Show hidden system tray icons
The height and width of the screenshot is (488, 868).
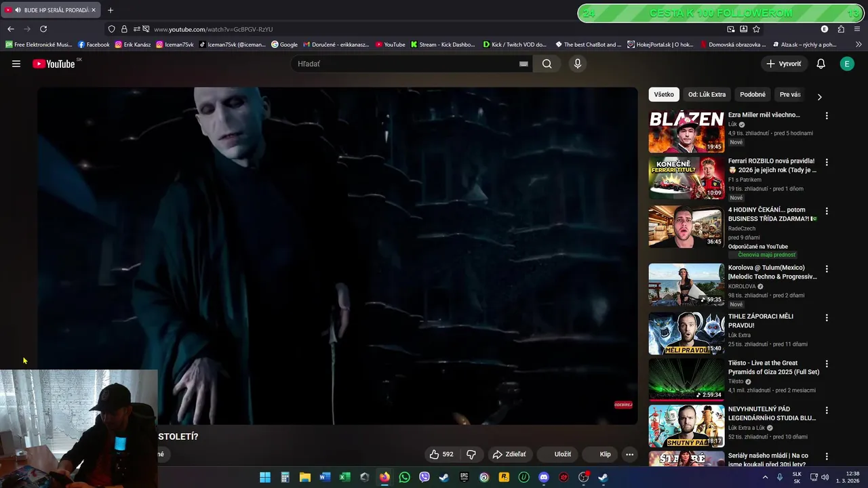click(766, 477)
